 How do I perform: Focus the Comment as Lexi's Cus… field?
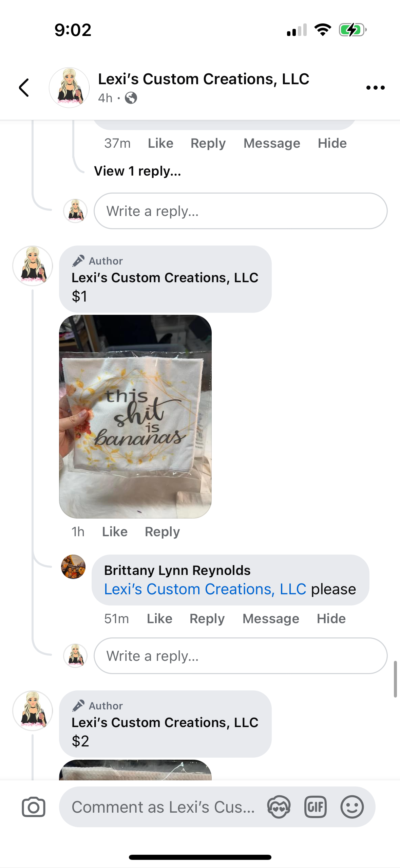tap(163, 807)
